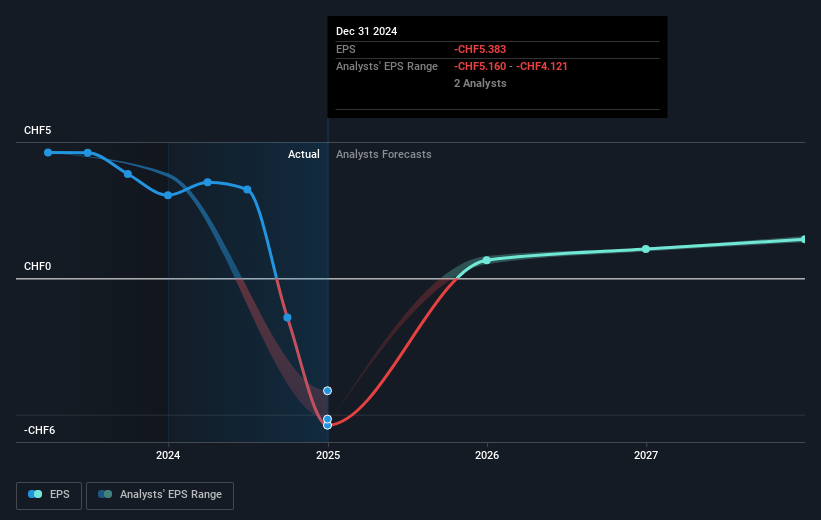This screenshot has height=520, width=821.
Task: Click the CHF5 y-axis label
Action: [x=38, y=130]
